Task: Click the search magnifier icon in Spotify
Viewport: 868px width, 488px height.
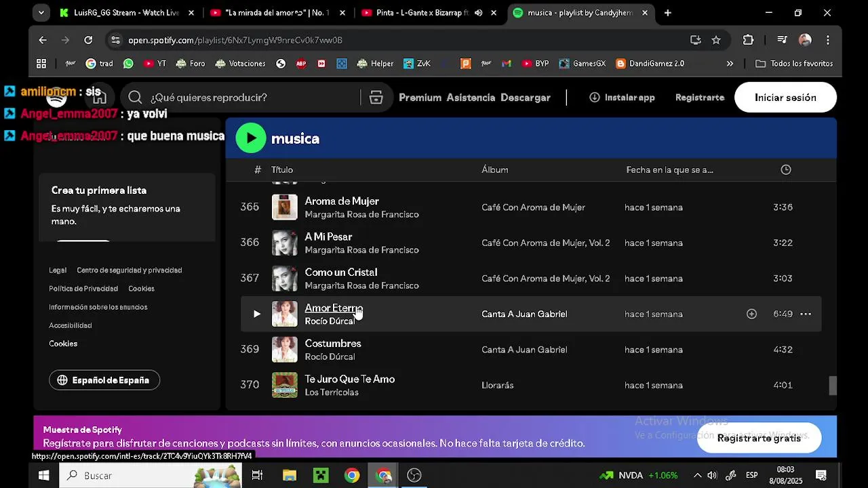Action: [x=135, y=98]
